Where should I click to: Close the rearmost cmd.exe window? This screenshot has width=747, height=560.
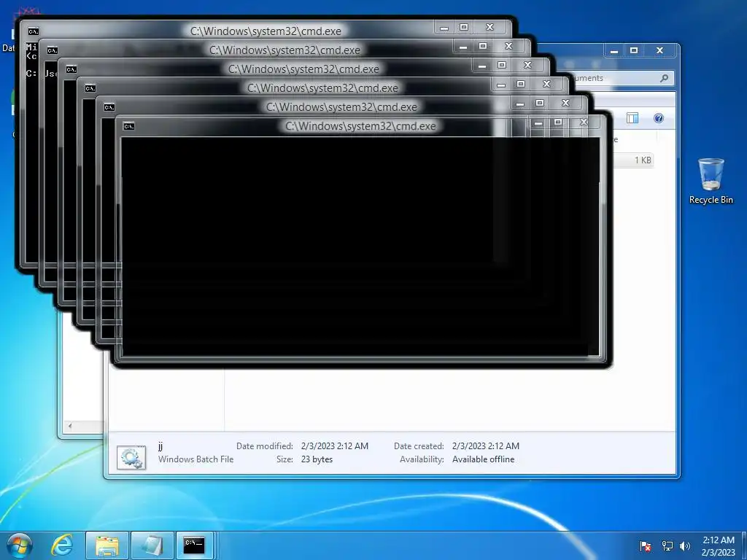point(489,28)
